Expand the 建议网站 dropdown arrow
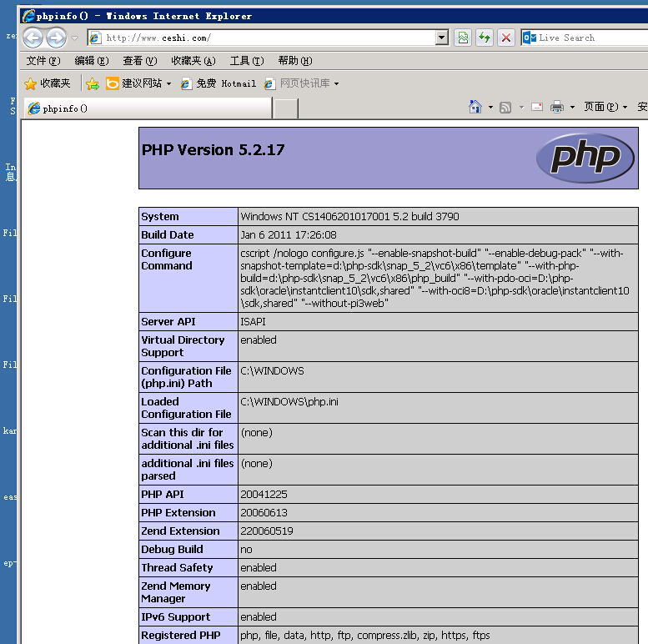The width and height of the screenshot is (648, 644). (x=168, y=83)
